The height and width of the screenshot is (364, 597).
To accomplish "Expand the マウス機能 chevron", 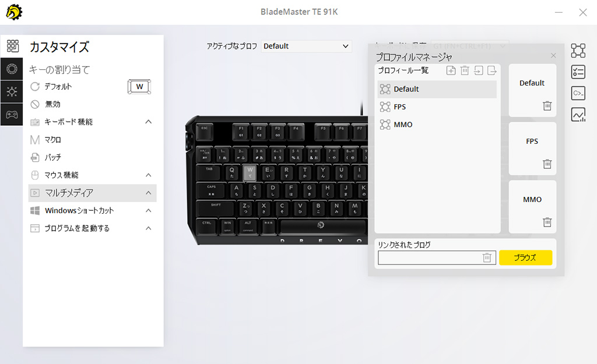I will click(x=149, y=175).
